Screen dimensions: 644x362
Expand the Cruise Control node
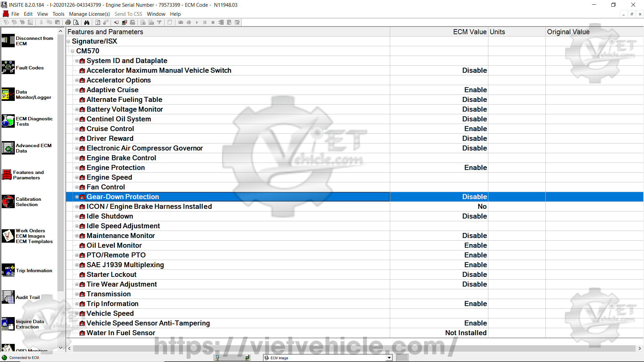click(x=77, y=129)
